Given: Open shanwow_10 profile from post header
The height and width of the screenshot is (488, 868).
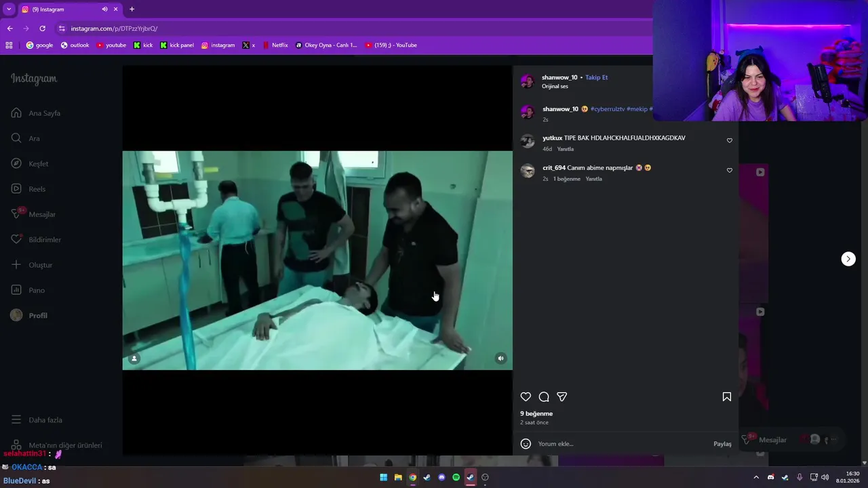Looking at the screenshot, I should coord(559,77).
